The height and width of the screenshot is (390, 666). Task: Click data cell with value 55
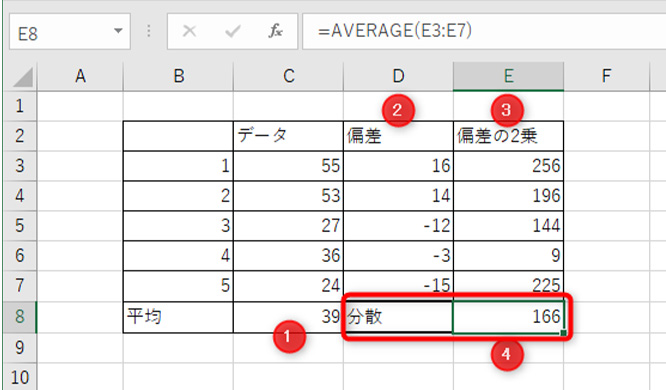point(288,166)
